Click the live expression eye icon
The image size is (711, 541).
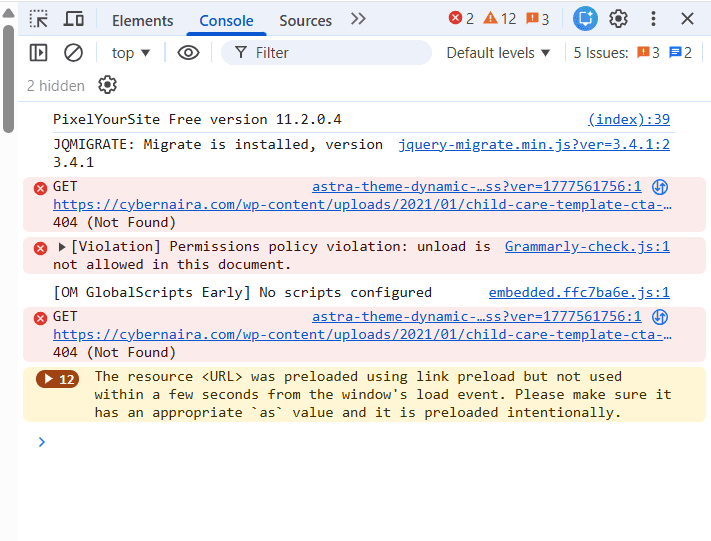pyautogui.click(x=188, y=53)
